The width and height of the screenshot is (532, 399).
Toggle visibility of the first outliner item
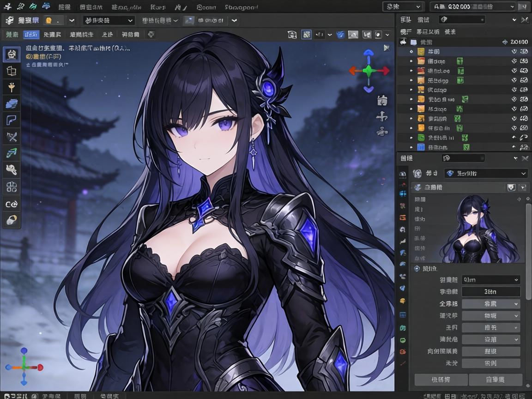tap(524, 52)
